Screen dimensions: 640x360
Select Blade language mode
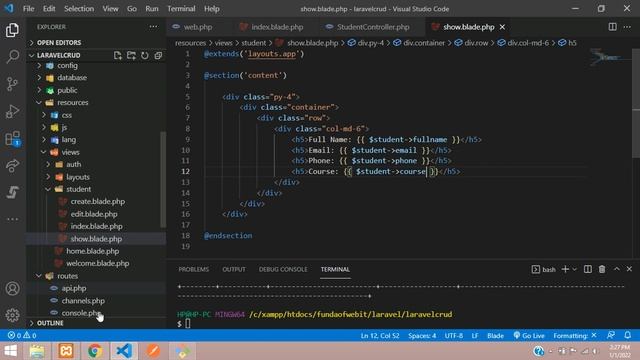pyautogui.click(x=495, y=336)
